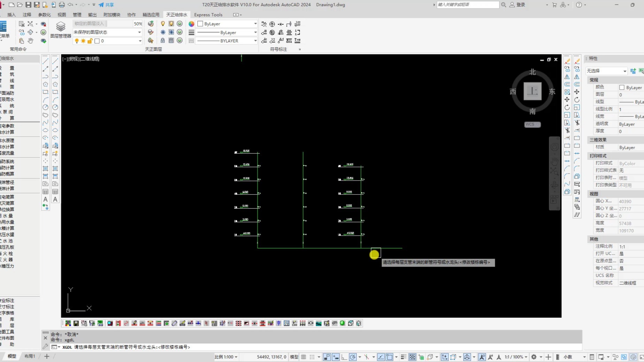Select the Polygon tool in left draw toolbar
This screenshot has width=644, height=362.
[x=45, y=84]
